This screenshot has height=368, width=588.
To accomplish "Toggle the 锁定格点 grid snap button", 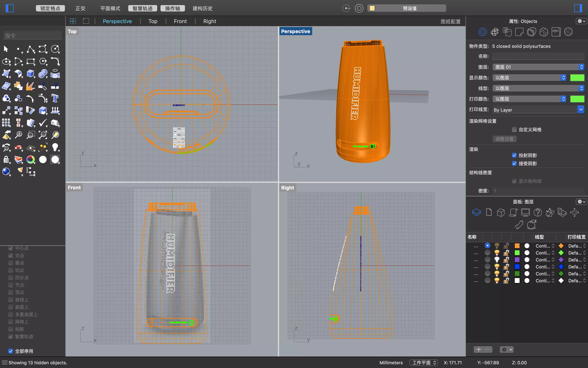I will [x=50, y=8].
